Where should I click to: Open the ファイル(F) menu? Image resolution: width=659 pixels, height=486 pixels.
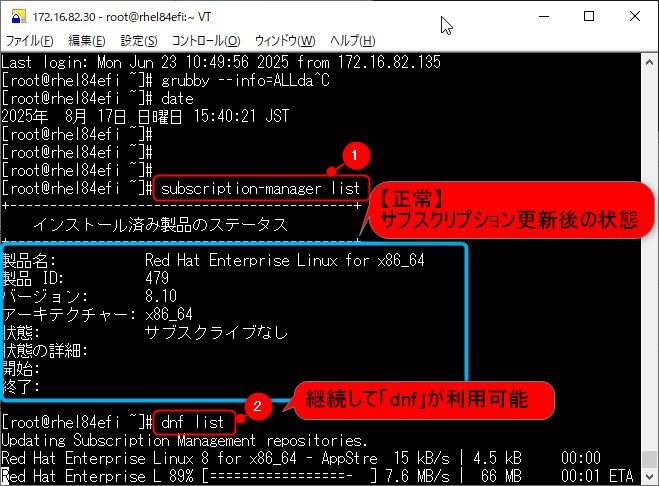(x=29, y=41)
